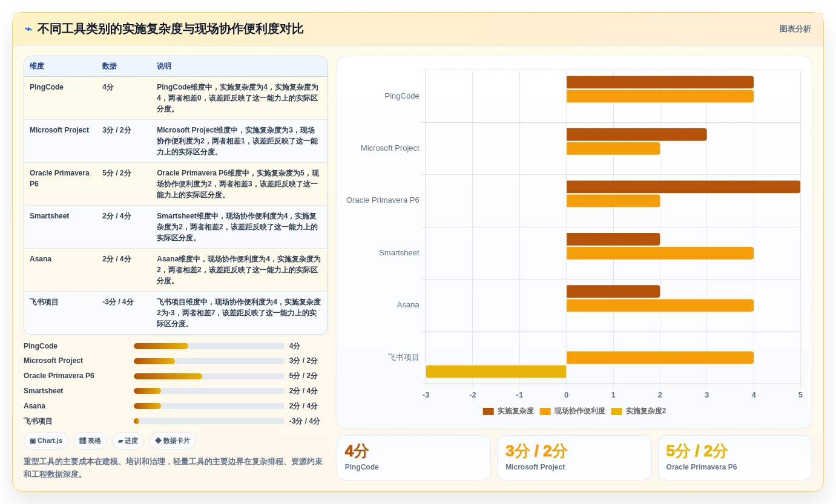Select PingCode cell in table
The height and width of the screenshot is (504, 836).
pyautogui.click(x=61, y=98)
